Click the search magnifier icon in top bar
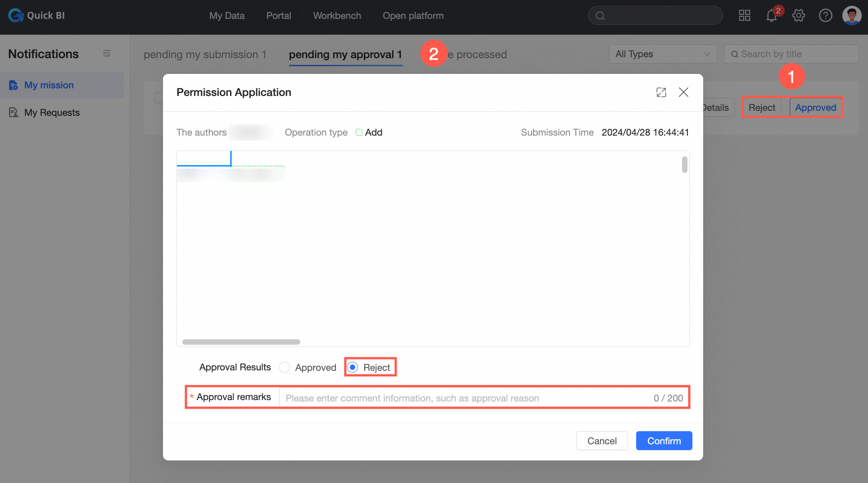868x483 pixels. [x=600, y=16]
